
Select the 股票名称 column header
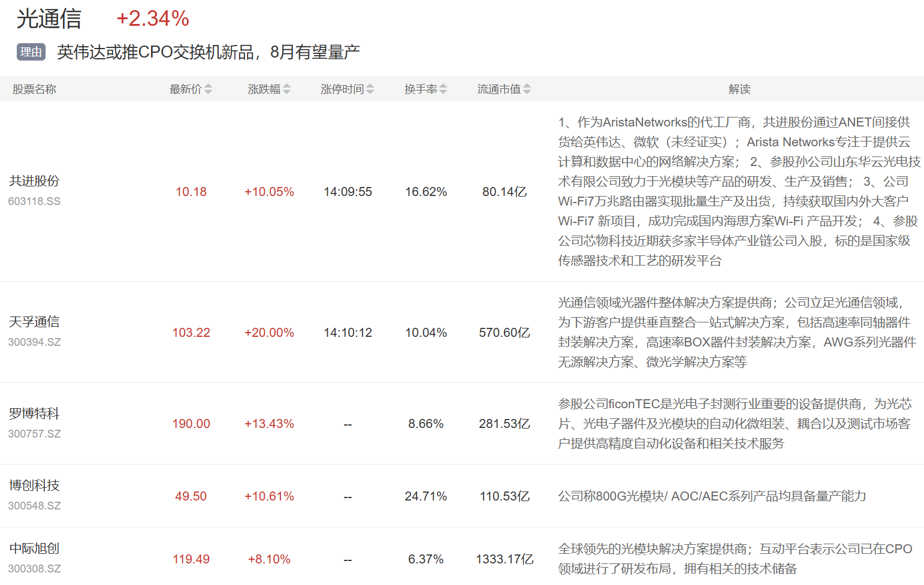pos(34,89)
